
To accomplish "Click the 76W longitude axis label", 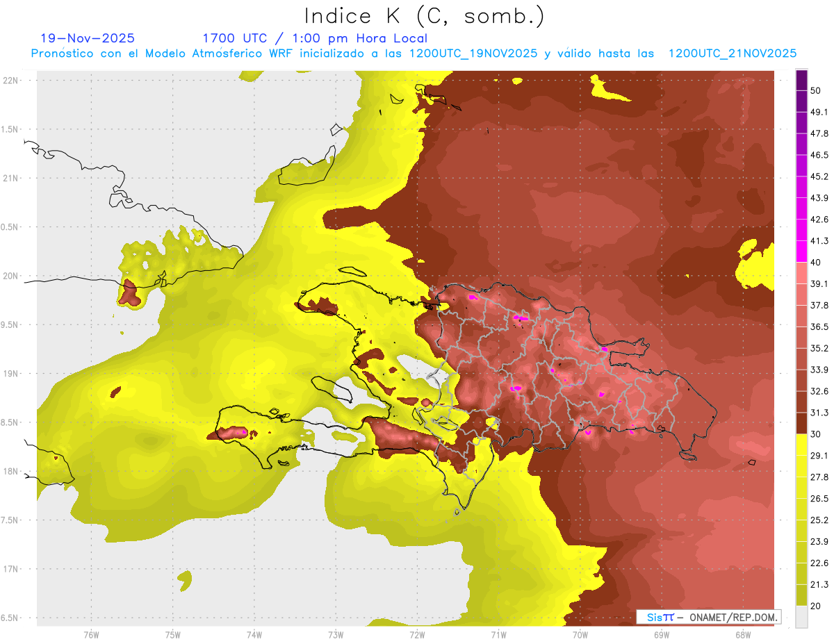I will coord(91,634).
